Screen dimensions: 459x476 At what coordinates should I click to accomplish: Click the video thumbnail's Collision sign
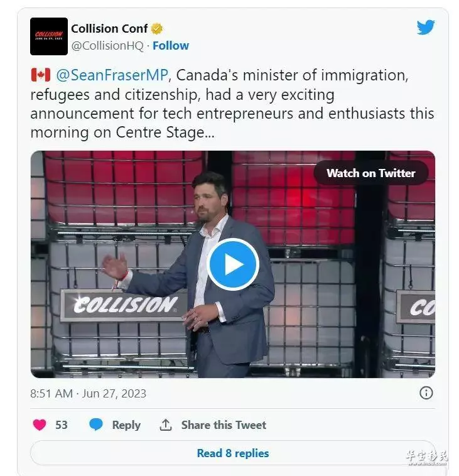point(124,305)
